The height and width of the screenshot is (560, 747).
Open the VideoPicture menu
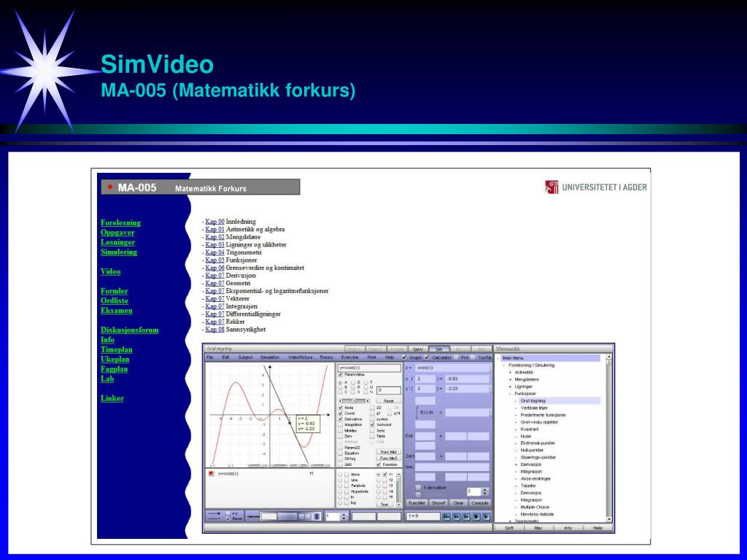(300, 357)
